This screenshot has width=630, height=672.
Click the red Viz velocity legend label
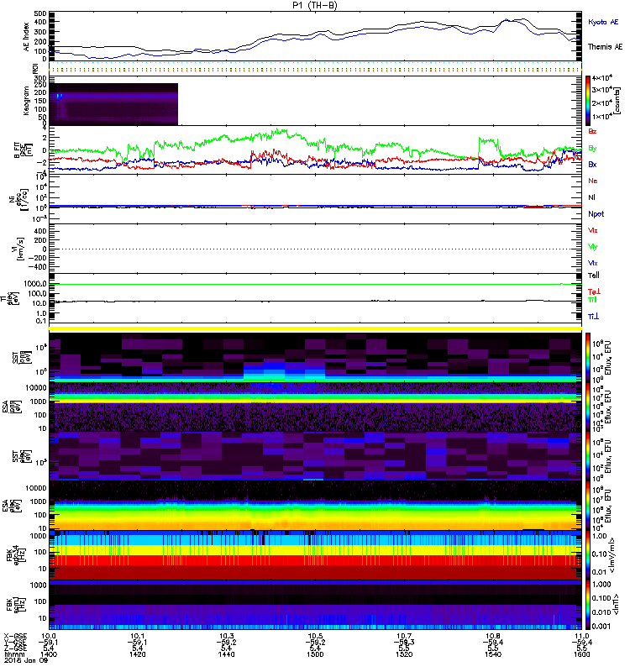pyautogui.click(x=592, y=230)
